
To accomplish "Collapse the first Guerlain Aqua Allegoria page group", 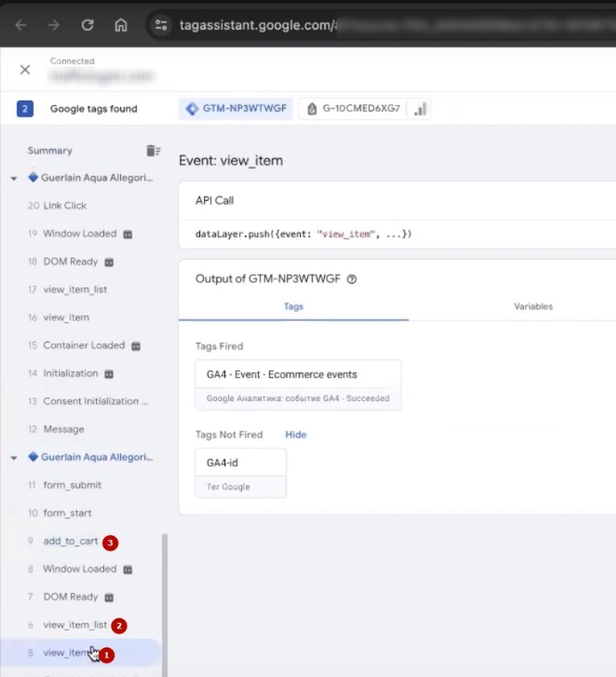I will (x=13, y=179).
